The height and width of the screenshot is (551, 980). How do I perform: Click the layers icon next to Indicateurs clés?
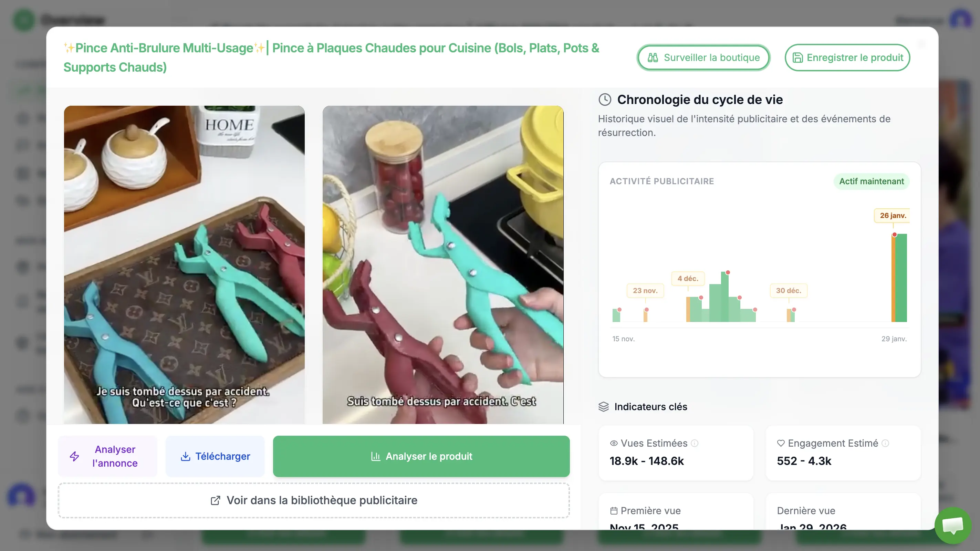click(x=603, y=406)
